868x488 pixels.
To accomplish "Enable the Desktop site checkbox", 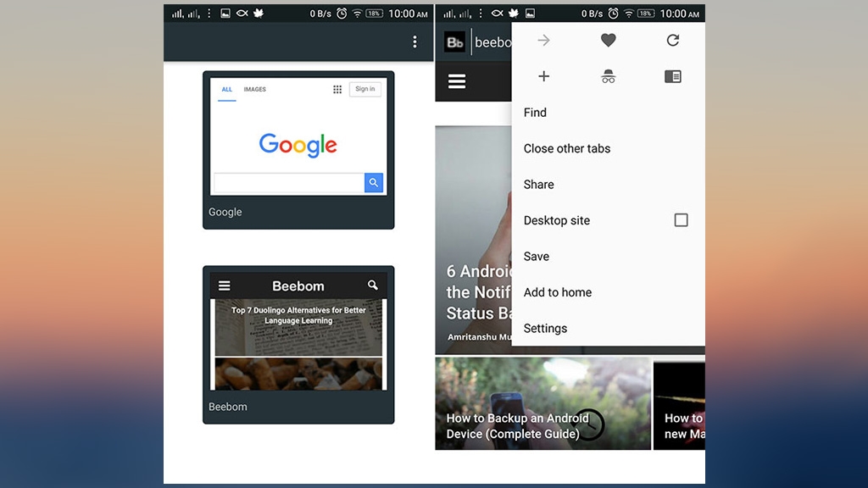I will tap(681, 220).
